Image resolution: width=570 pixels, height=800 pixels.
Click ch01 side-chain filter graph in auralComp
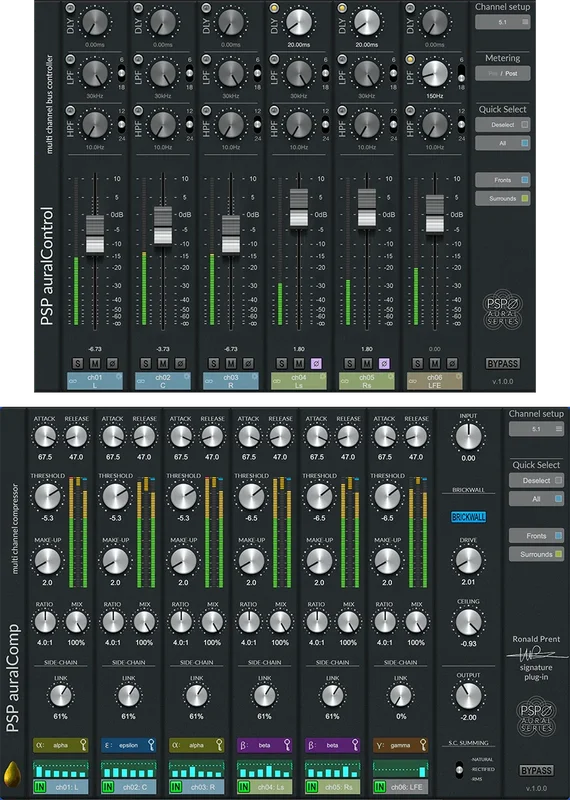pyautogui.click(x=61, y=769)
